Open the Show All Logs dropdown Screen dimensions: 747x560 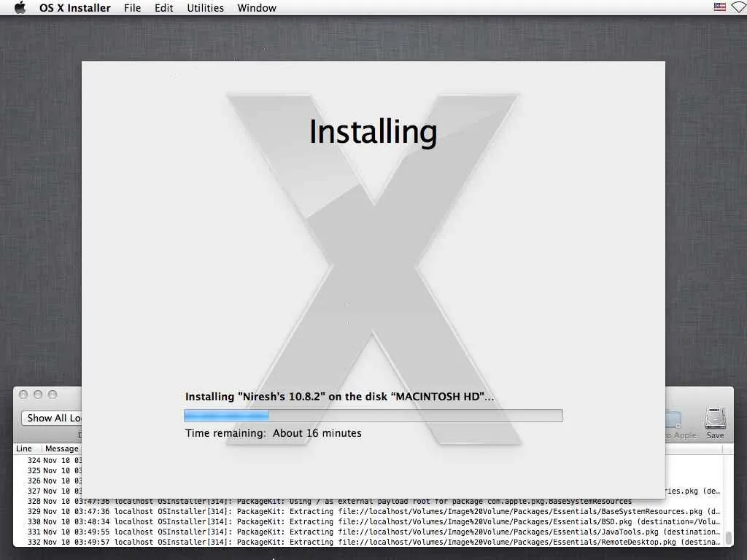click(x=52, y=418)
